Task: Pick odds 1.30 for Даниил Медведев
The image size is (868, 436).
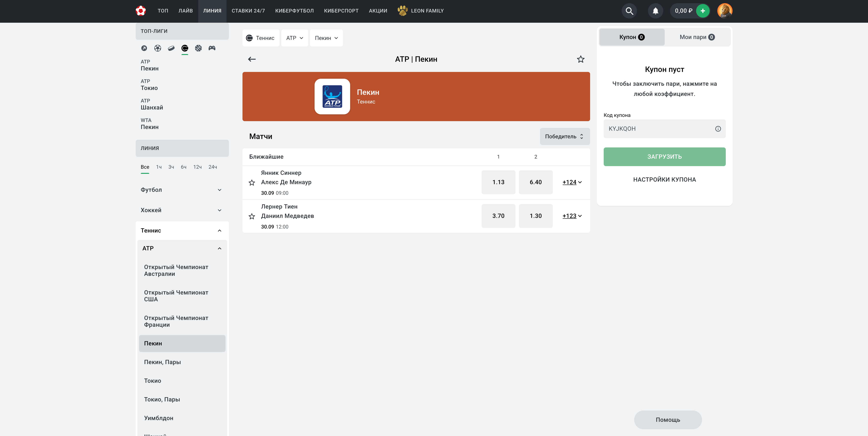Action: pos(535,216)
